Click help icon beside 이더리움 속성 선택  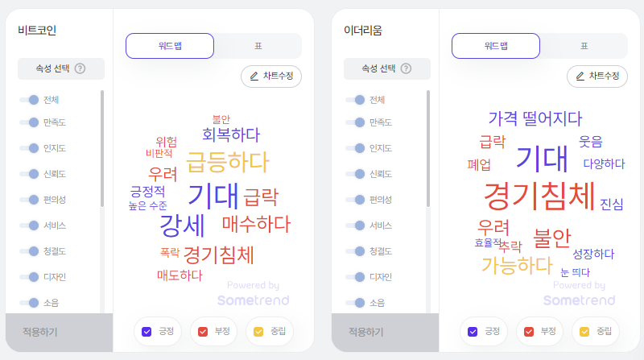click(406, 68)
